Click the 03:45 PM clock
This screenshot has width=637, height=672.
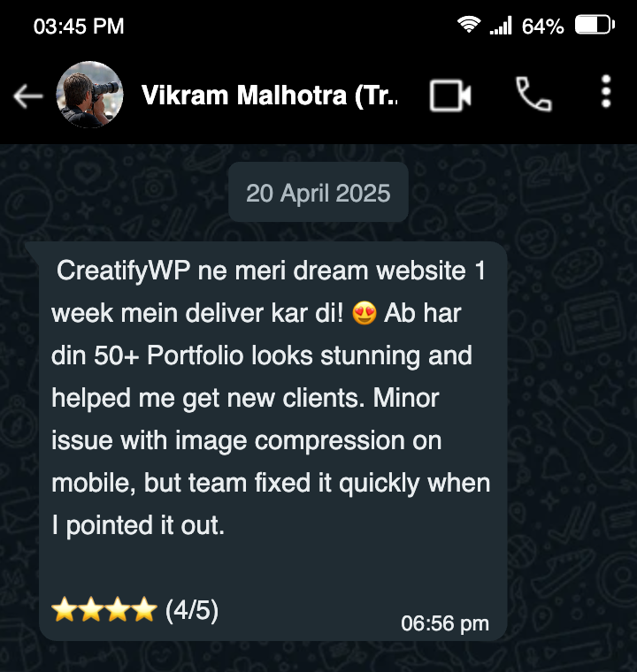point(79,27)
